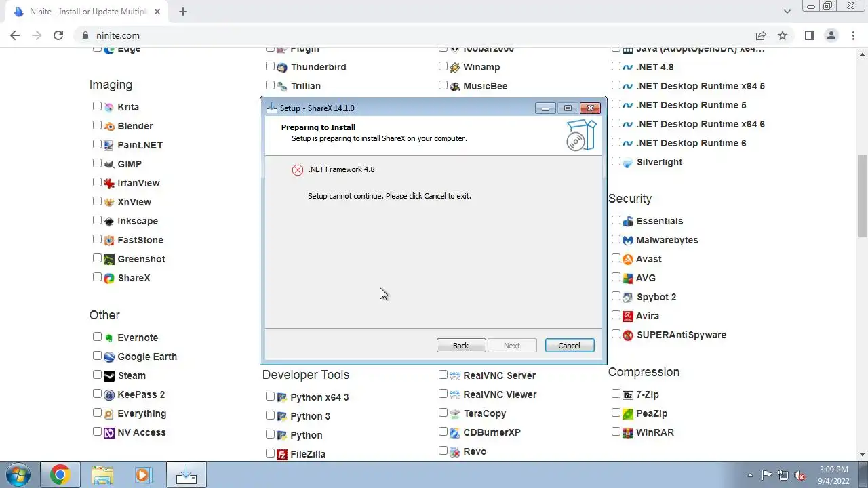Screen dimensions: 868x488
Task: Click the .NET Desktop Runtime x64 6 label
Action: [x=701, y=124]
